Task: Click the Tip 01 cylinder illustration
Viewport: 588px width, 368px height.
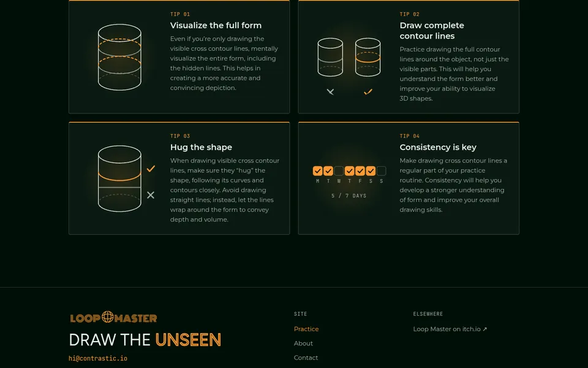Action: click(119, 57)
